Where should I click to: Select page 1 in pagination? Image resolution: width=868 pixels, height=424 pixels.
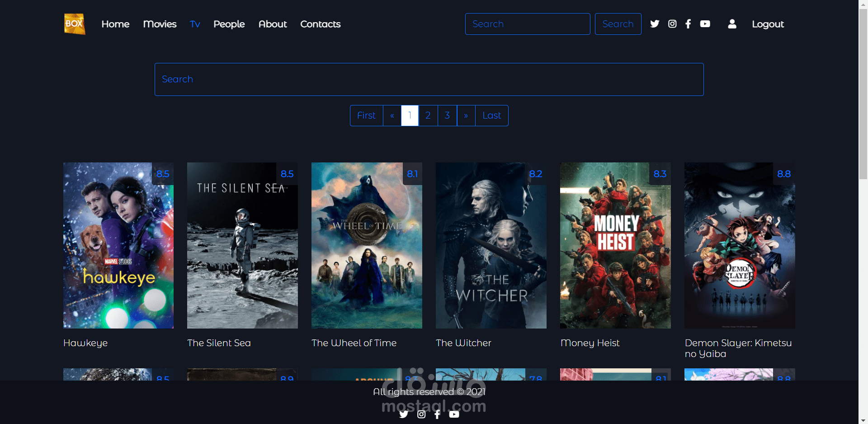[x=410, y=115]
